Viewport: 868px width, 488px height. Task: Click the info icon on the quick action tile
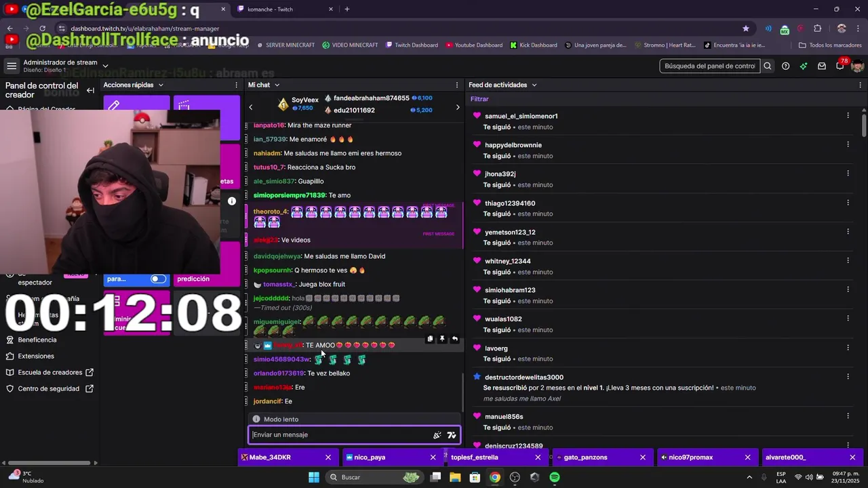click(x=232, y=201)
